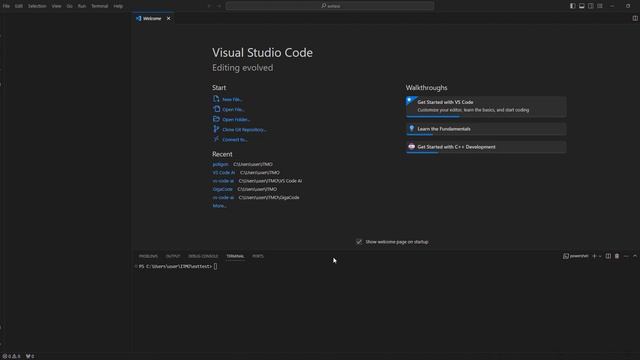Switch to the Problems panel tab
640x360 pixels.
(148, 256)
